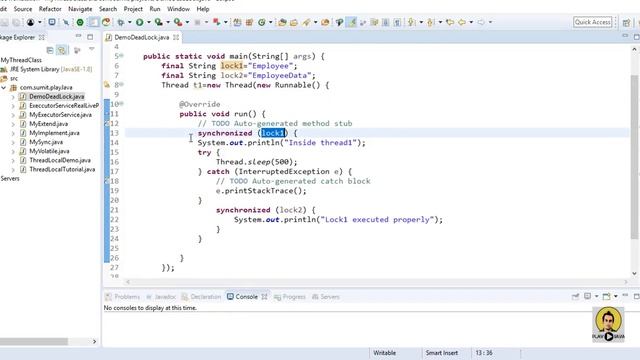Click the Back navigation arrow
This screenshot has height=360, width=640.
point(462,22)
